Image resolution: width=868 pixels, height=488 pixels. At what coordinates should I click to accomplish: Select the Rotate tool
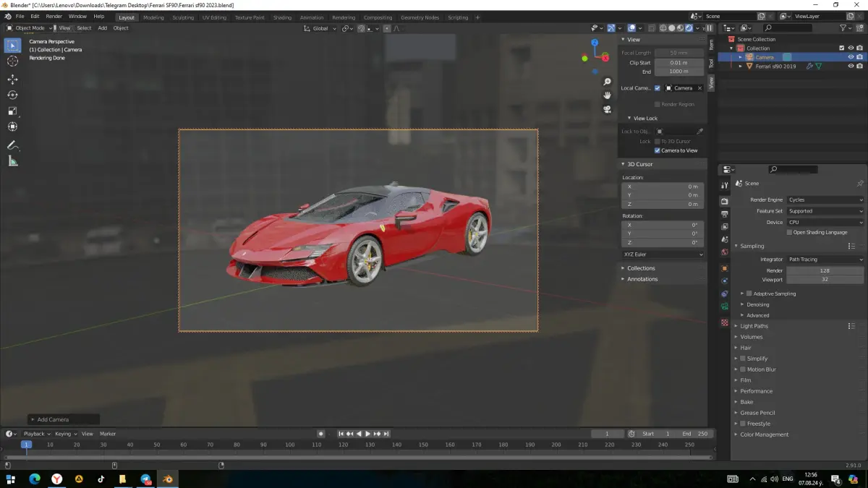(12, 95)
